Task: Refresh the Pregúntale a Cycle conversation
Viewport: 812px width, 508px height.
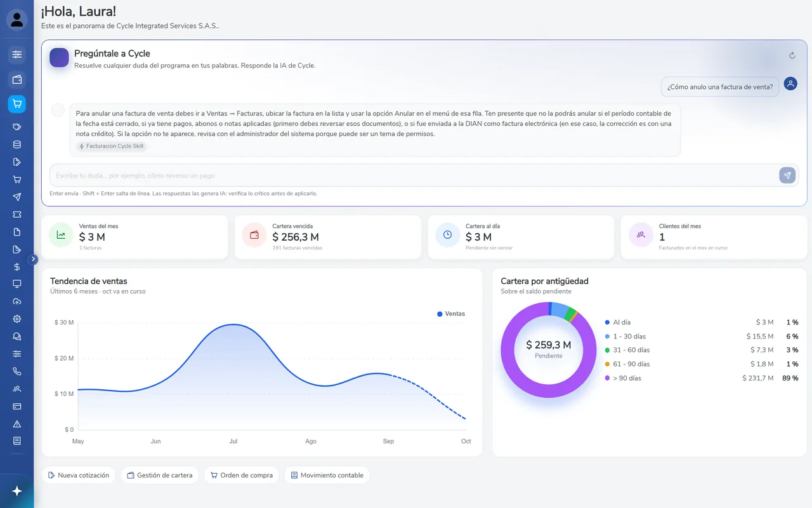Action: (792, 56)
